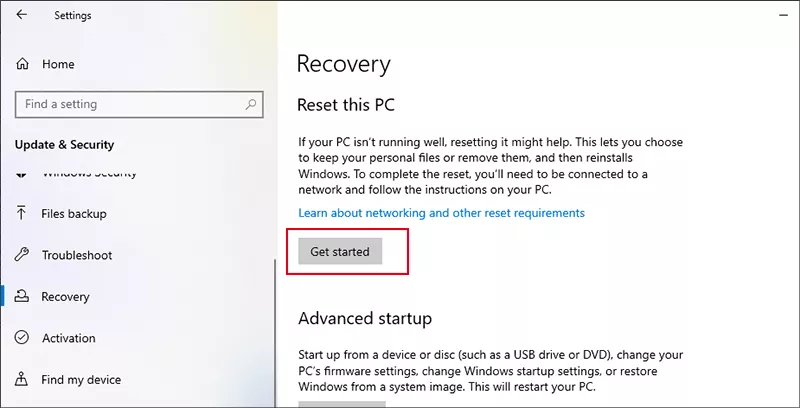Viewport: 800px width, 408px height.
Task: Click the Home house icon
Action: point(23,64)
